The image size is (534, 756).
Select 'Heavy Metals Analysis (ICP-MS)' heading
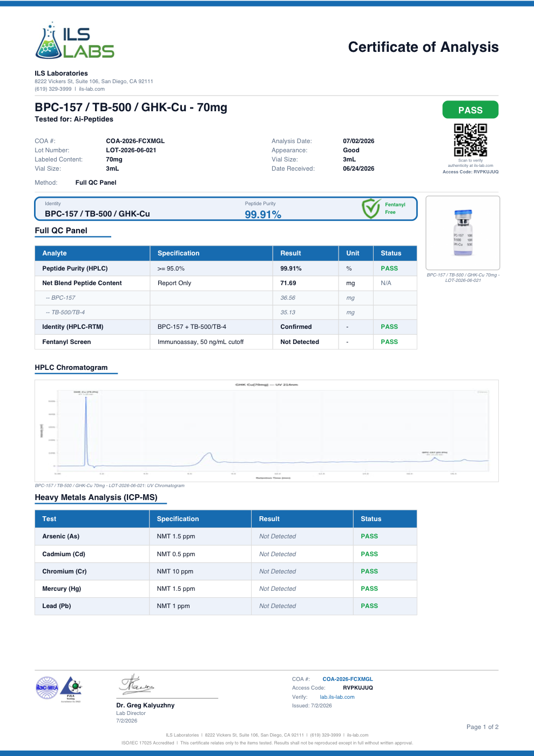pos(96,497)
